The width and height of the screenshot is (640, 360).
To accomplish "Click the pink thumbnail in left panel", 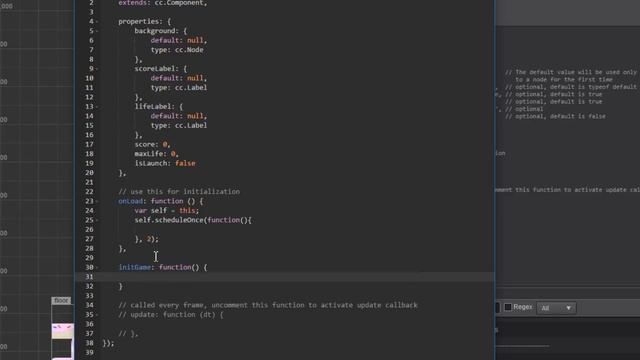I will coord(62,331).
